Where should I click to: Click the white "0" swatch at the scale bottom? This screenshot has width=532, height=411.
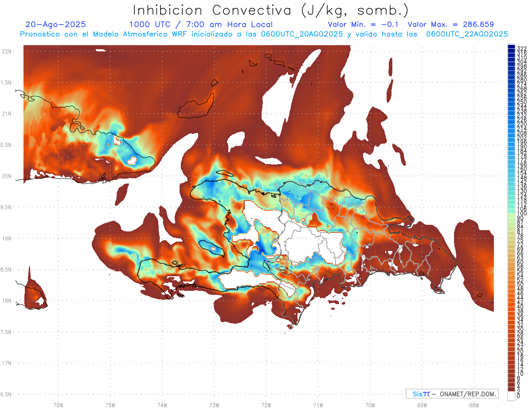[511, 397]
